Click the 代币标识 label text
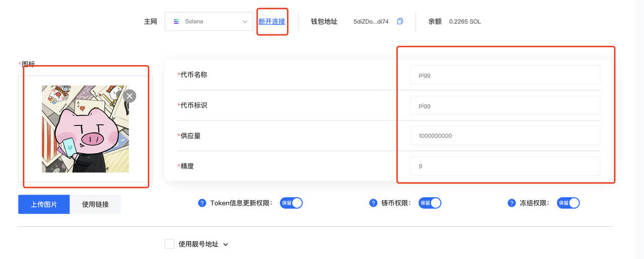Screen dimensions: 644x259 (x=194, y=105)
